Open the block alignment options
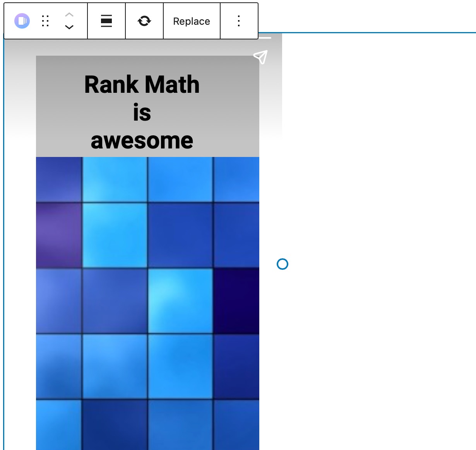Viewport: 476px width, 450px height. point(106,21)
